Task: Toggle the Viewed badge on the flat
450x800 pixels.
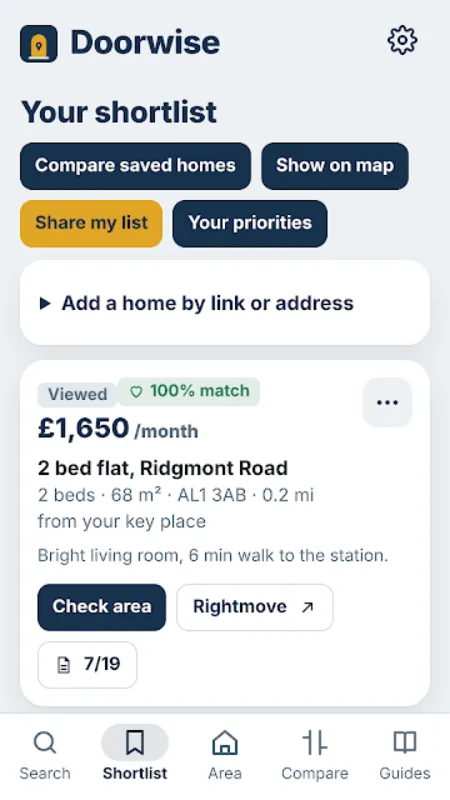Action: tap(77, 394)
